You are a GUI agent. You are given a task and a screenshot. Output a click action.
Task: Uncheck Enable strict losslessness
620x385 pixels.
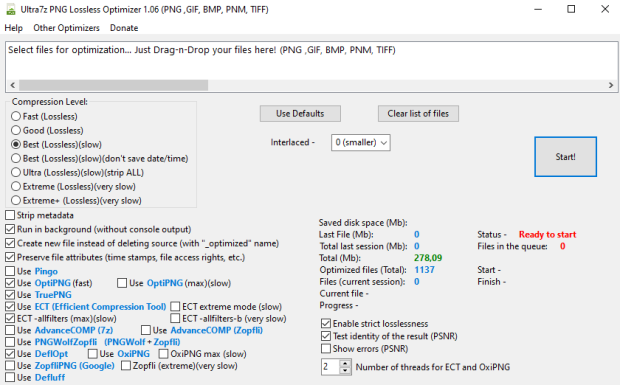(x=326, y=324)
